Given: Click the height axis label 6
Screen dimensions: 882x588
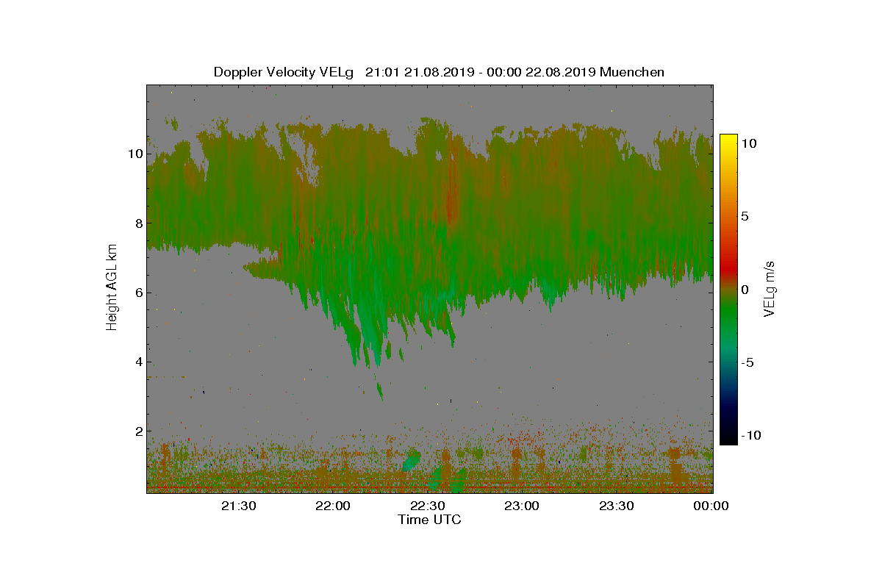Looking at the screenshot, I should tap(137, 293).
